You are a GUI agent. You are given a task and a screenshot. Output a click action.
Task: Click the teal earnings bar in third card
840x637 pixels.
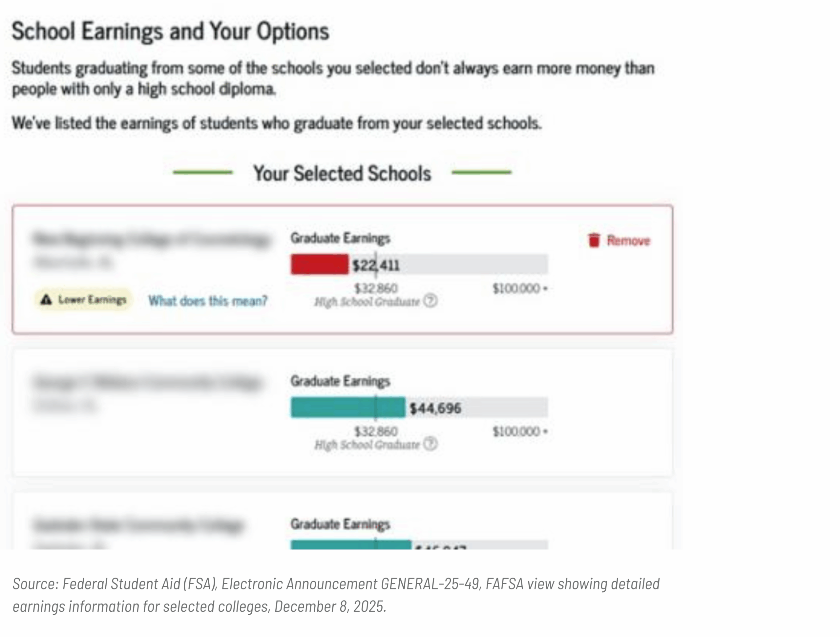tap(351, 545)
